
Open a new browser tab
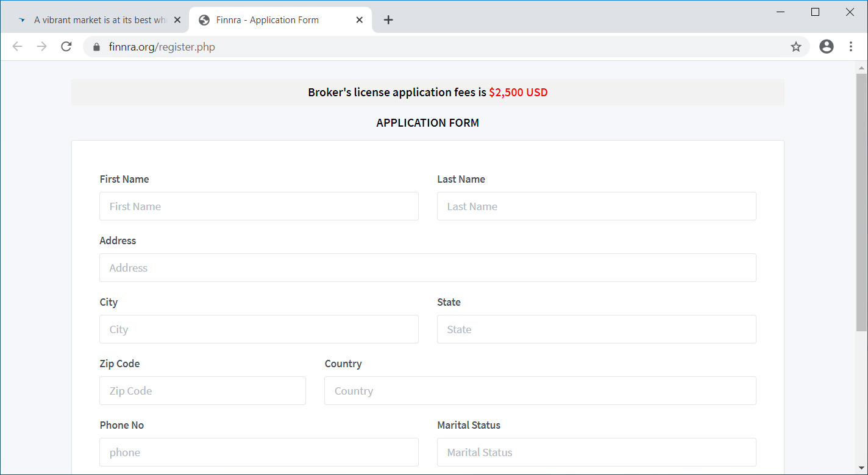(x=388, y=20)
